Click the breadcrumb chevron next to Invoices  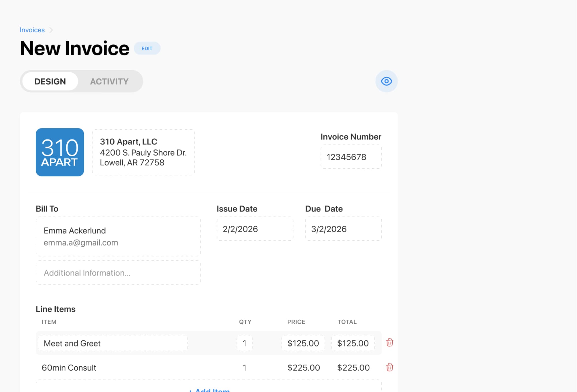pos(52,30)
